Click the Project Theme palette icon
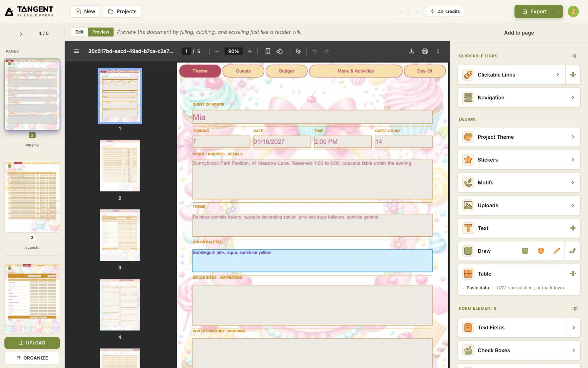The width and height of the screenshot is (588, 368). click(x=468, y=137)
